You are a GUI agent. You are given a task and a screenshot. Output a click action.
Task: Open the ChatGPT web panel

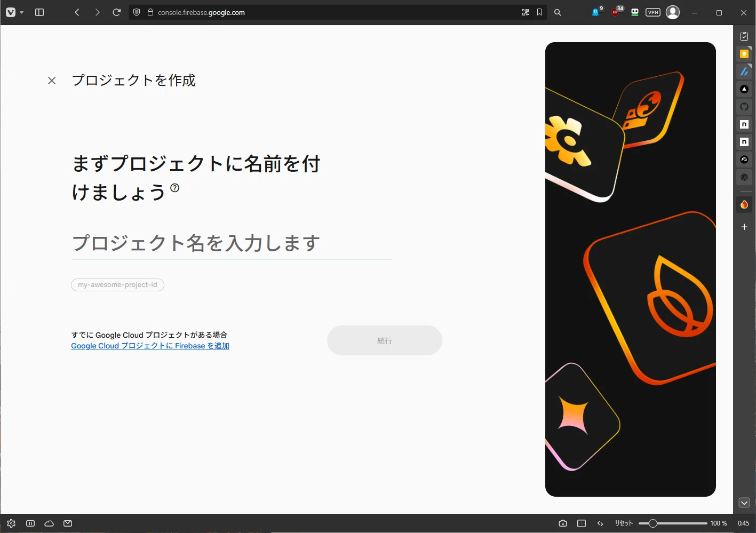point(744,177)
